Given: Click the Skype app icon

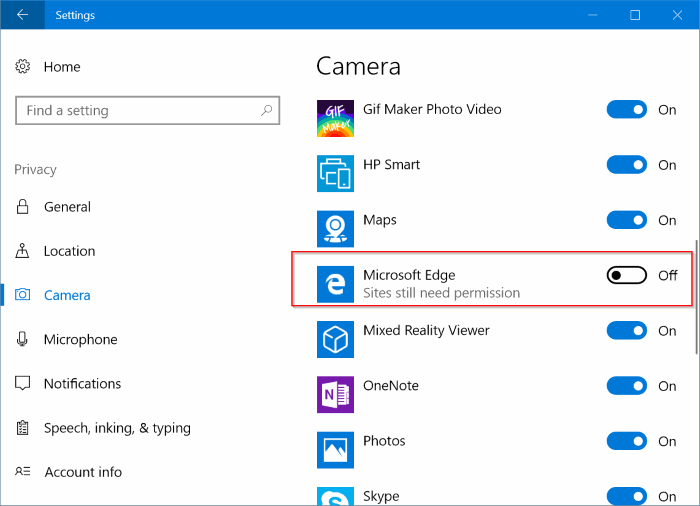Looking at the screenshot, I should (x=335, y=496).
